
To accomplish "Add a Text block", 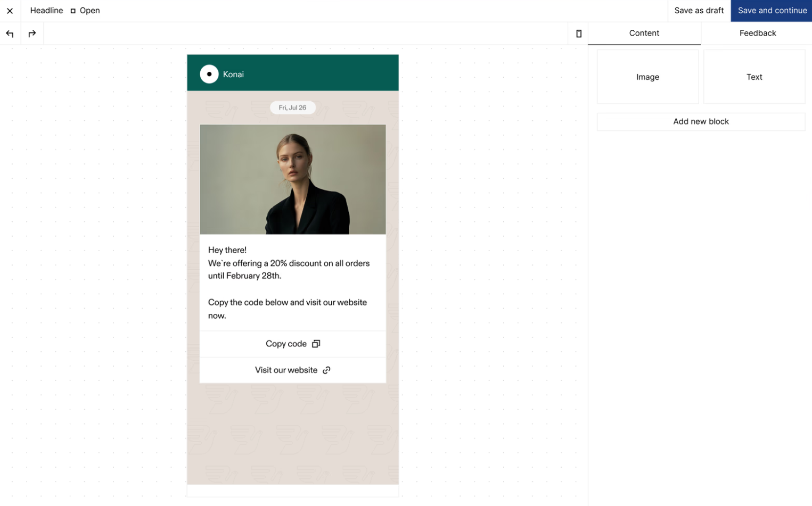I will 754,77.
